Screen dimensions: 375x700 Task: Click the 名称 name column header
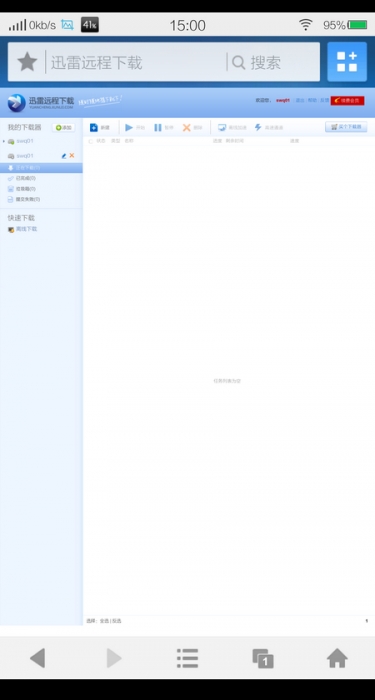pyautogui.click(x=129, y=141)
